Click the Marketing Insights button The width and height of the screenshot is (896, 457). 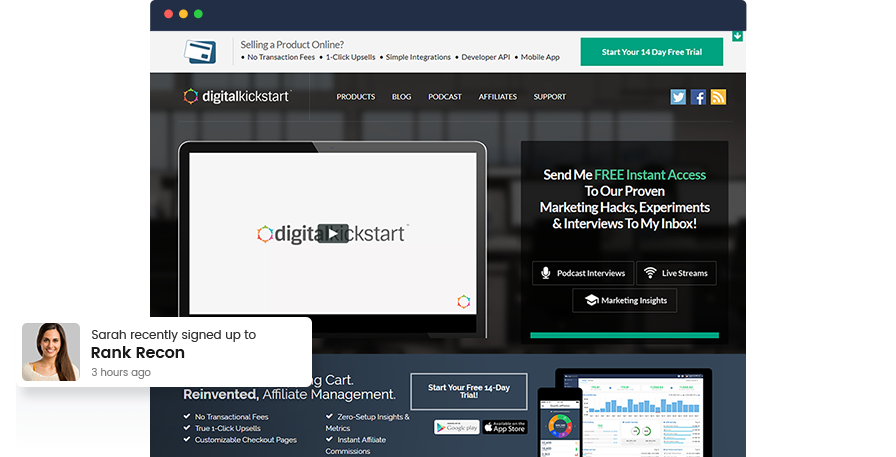point(624,300)
